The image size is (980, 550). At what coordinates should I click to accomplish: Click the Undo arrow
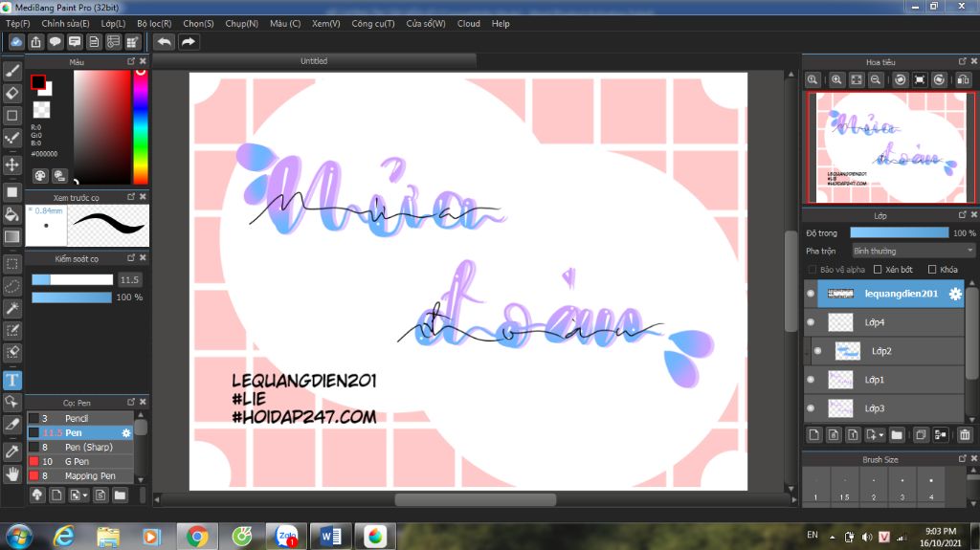(164, 42)
